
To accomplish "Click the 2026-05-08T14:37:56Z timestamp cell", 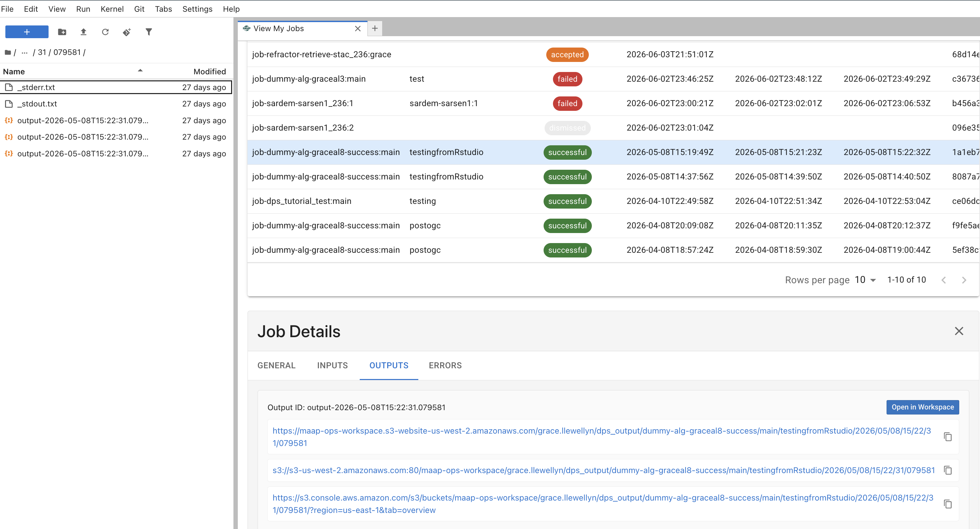I will coord(670,176).
